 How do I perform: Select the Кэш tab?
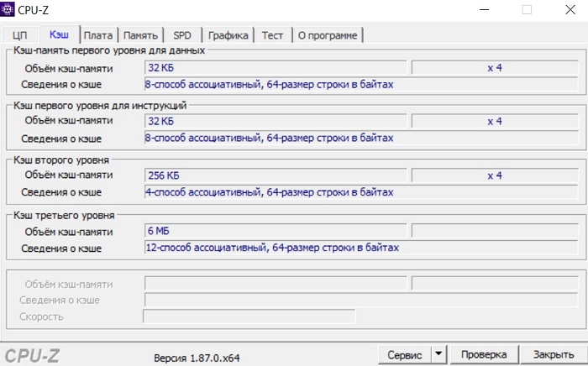[59, 34]
